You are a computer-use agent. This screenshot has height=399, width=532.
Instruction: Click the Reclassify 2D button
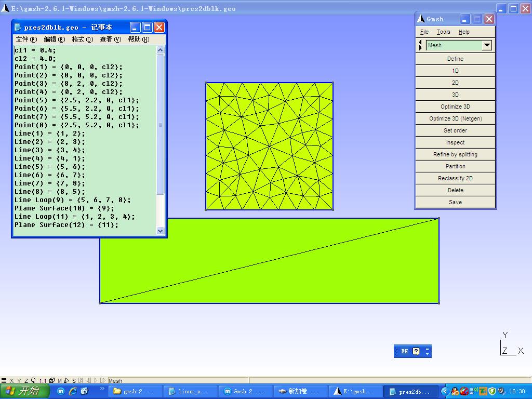(455, 178)
